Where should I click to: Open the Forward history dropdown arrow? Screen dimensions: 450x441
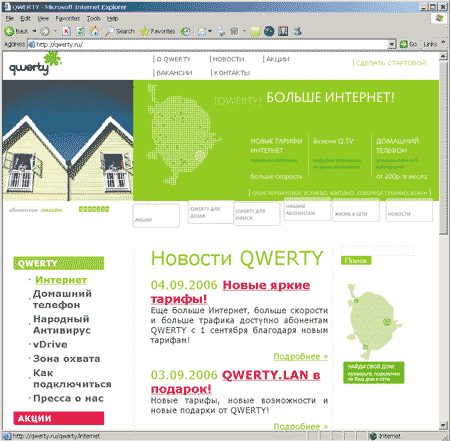[55, 31]
